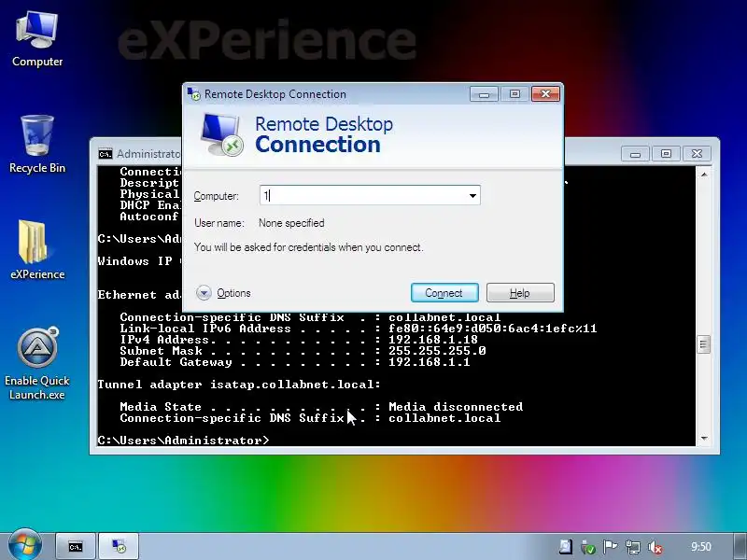Screen dimensions: 747x560
Task: Minimize the Remote Desktop Connection window
Action: [484, 94]
